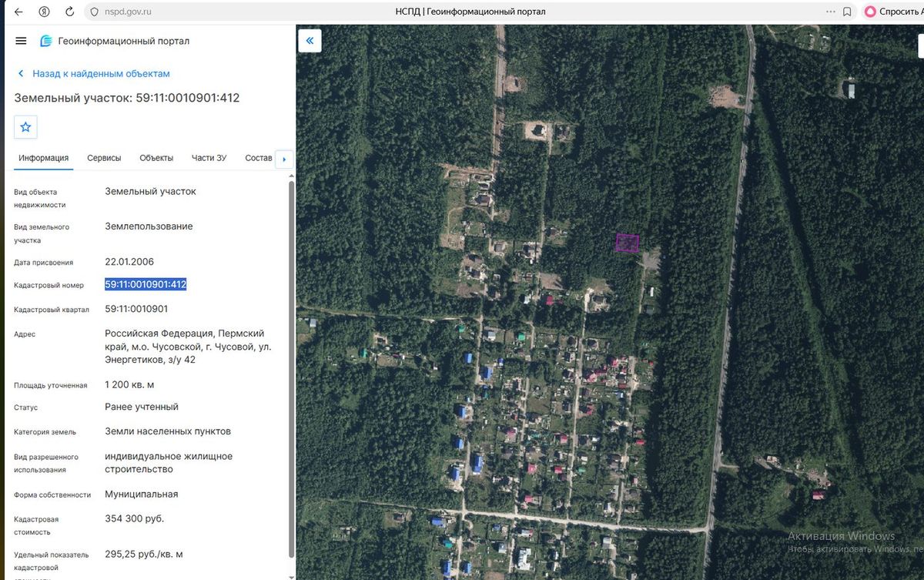The width and height of the screenshot is (924, 580).
Task: Add the land plot to favorites with the star
Action: [26, 127]
